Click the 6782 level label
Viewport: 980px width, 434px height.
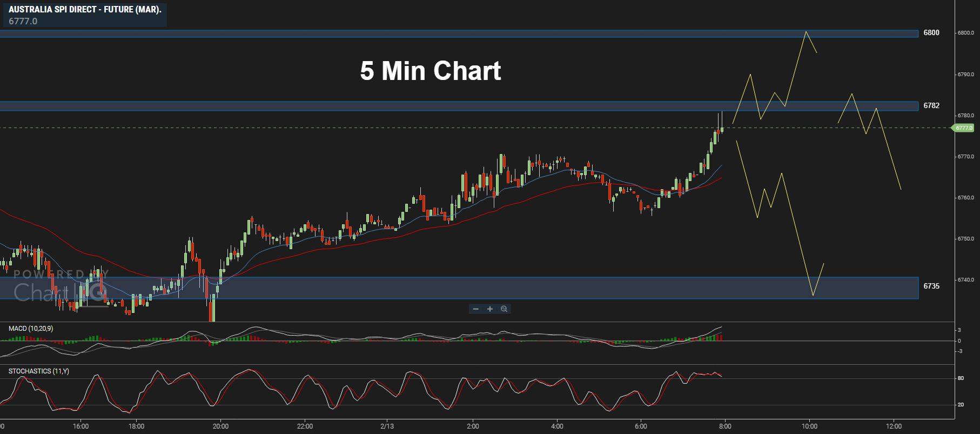[931, 106]
